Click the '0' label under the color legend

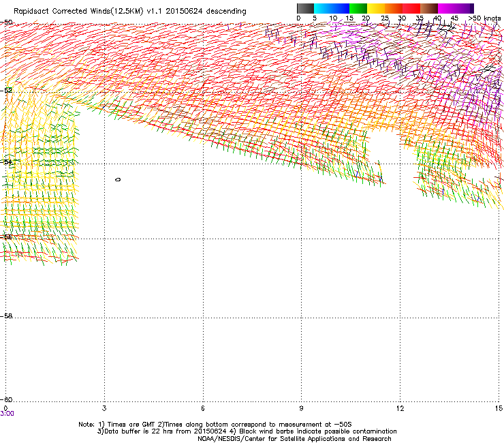pyautogui.click(x=298, y=18)
